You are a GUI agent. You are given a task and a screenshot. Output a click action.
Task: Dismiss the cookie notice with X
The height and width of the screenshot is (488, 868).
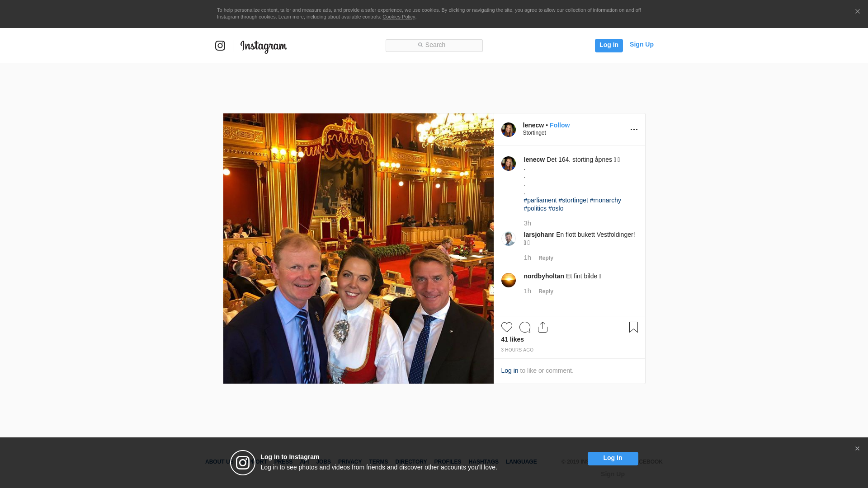857,12
